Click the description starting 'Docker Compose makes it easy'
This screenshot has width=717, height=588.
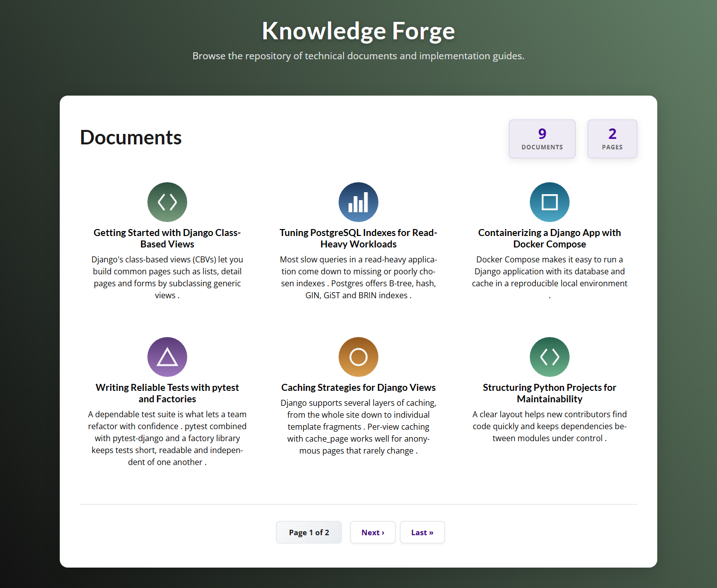coord(550,277)
